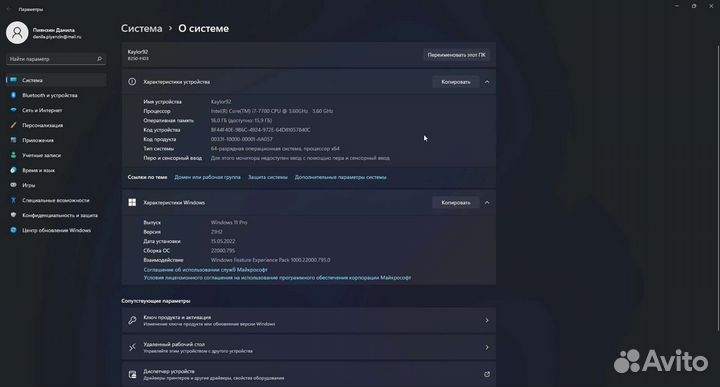Image resolution: width=720 pixels, height=387 pixels.
Task: Expand chevron on Remote Desktop row
Action: tap(487, 348)
